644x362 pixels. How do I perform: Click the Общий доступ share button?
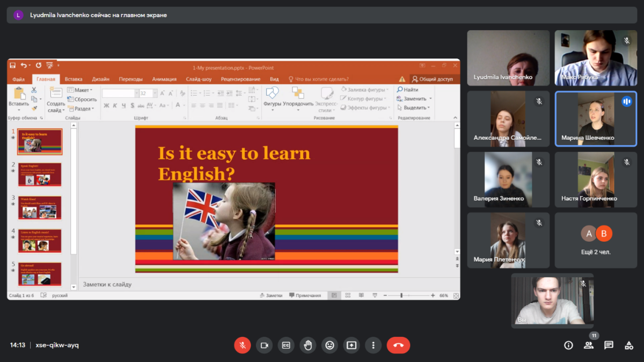432,79
